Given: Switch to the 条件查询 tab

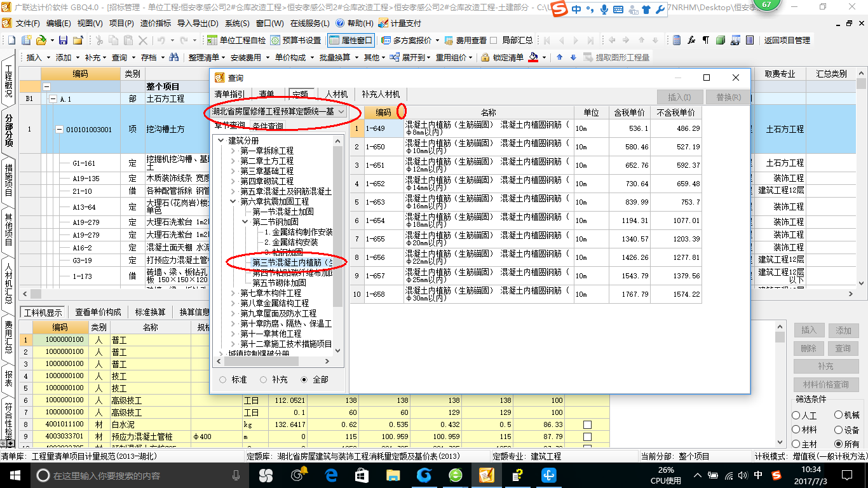Looking at the screenshot, I should (268, 126).
